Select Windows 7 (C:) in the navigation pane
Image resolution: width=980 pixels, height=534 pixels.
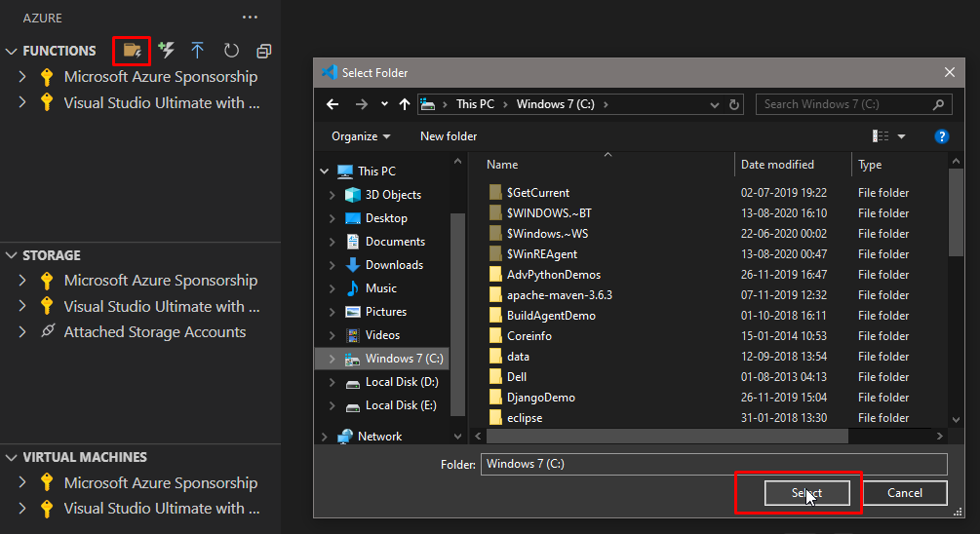click(x=405, y=359)
